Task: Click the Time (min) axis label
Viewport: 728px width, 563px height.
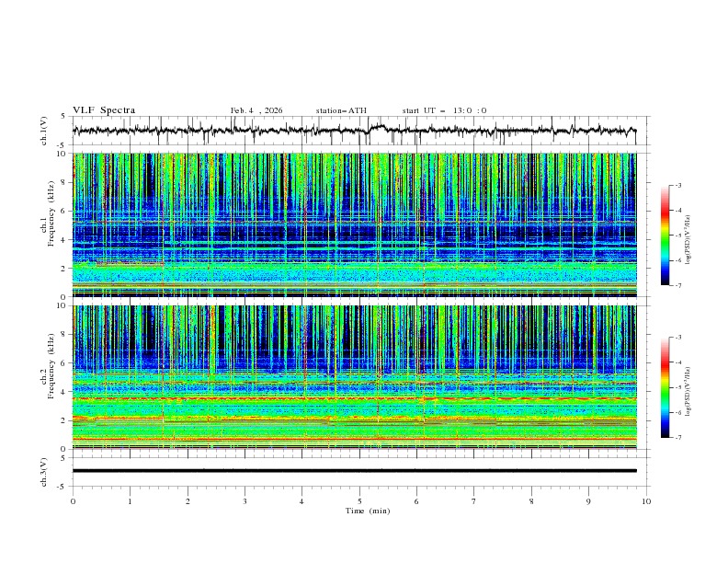Action: 367,511
